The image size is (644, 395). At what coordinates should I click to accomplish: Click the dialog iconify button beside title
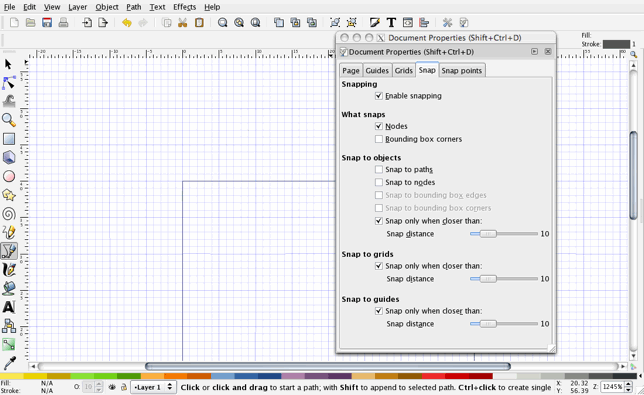pos(534,51)
